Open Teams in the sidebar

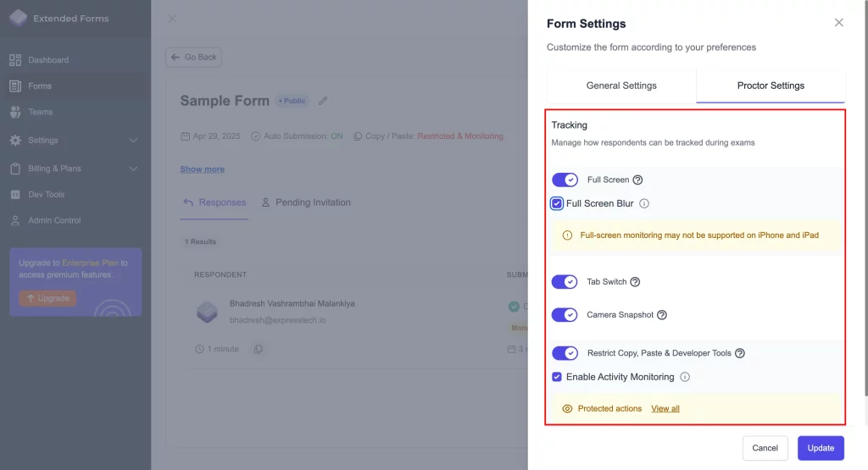coord(39,112)
